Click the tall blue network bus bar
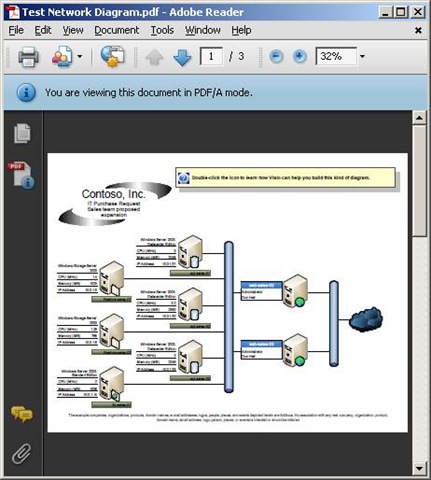 pyautogui.click(x=229, y=317)
